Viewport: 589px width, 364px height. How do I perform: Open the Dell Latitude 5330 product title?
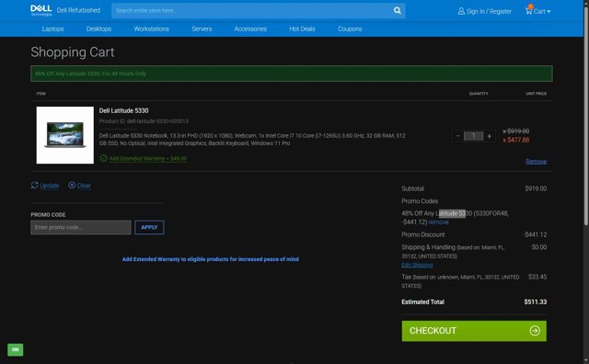coord(123,110)
